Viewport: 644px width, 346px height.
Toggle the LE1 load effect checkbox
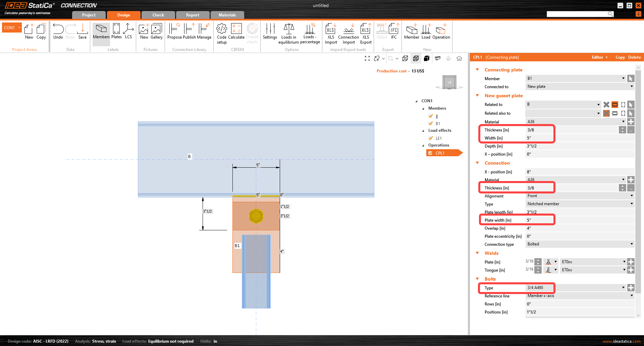[x=431, y=138]
